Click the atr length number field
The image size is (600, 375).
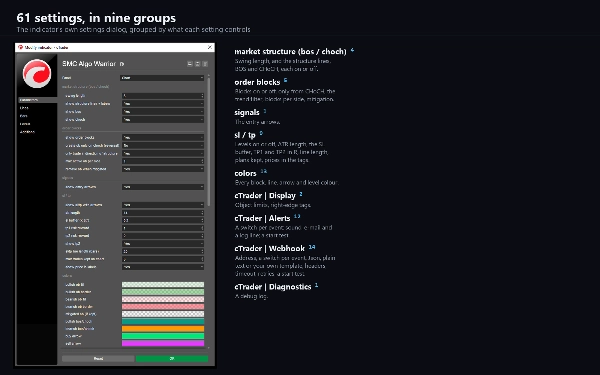[x=163, y=213]
